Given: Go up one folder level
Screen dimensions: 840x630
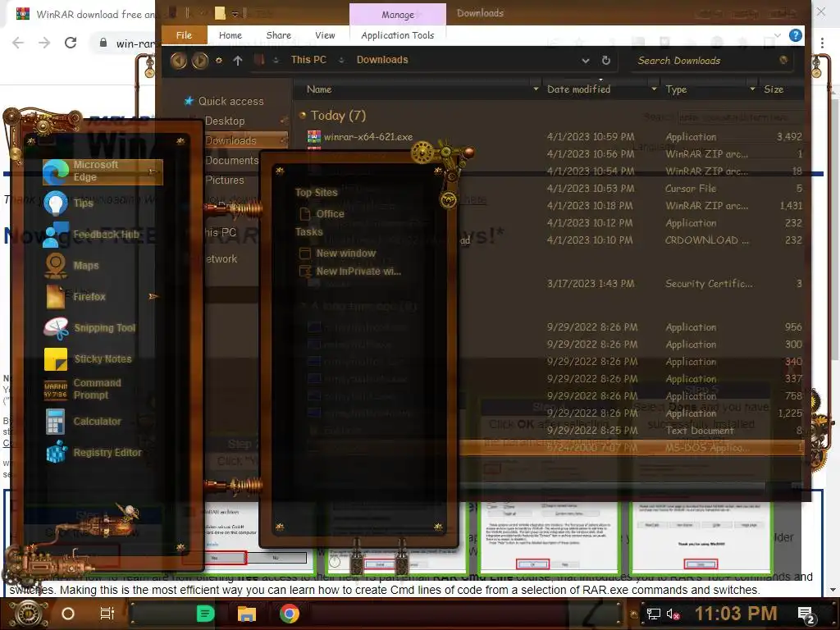Looking at the screenshot, I should 238,61.
